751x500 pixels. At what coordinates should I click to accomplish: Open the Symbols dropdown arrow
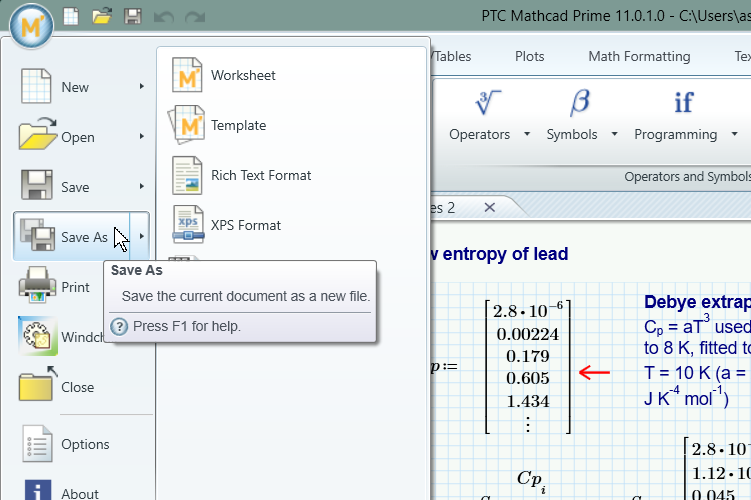pos(612,135)
